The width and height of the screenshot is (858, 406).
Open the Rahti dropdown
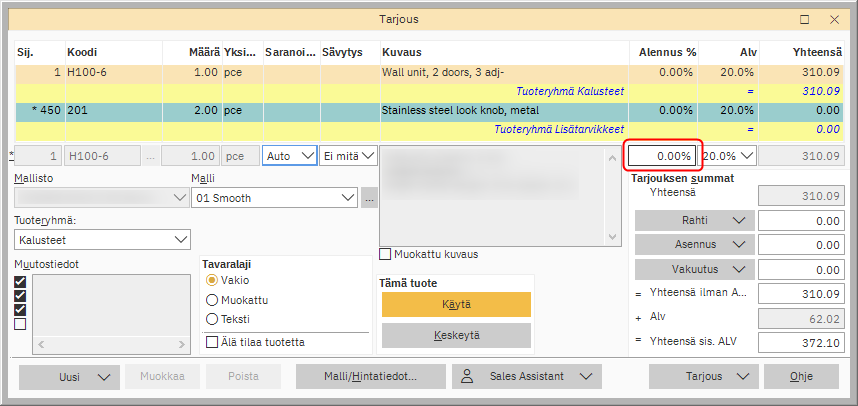741,220
